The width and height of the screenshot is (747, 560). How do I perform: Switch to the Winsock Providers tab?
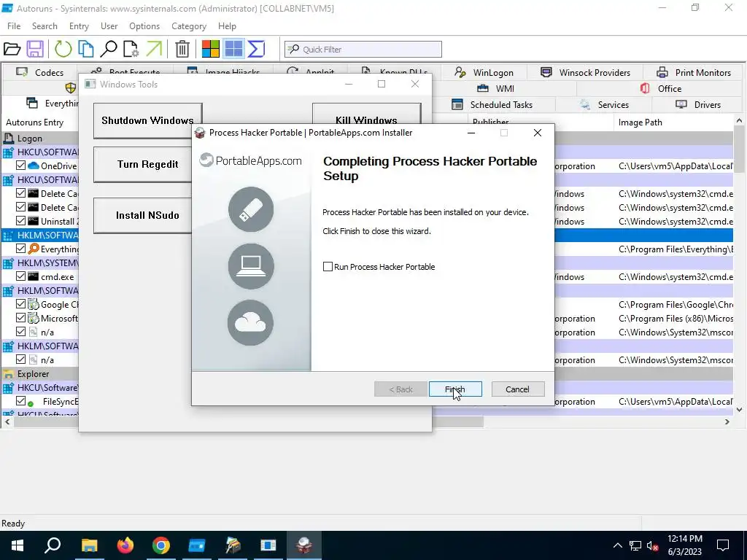coord(585,72)
